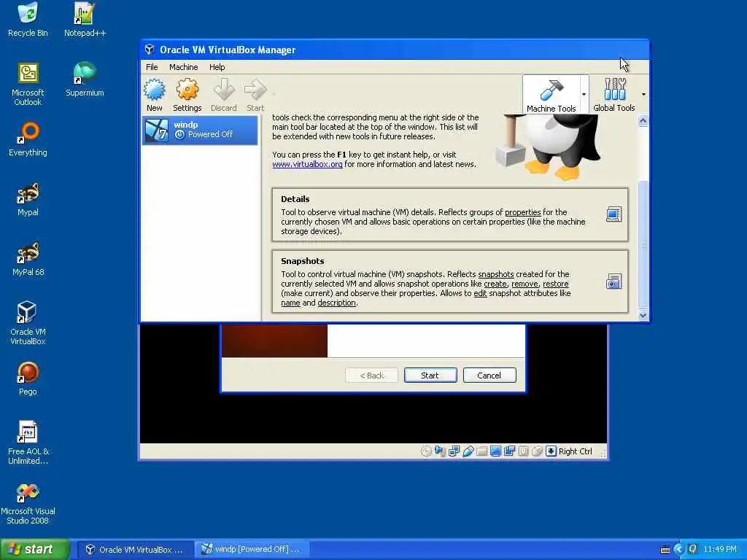Open the Help menu
This screenshot has width=747, height=560.
pyautogui.click(x=217, y=67)
